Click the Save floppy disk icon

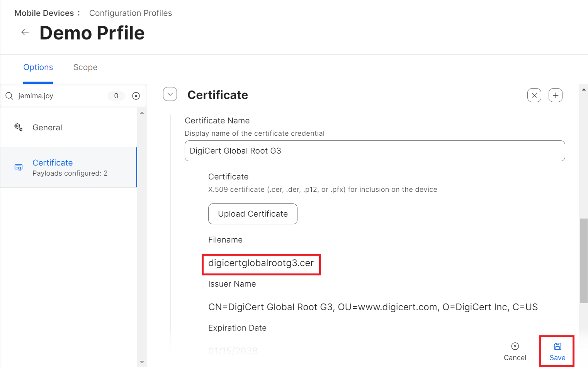tap(557, 346)
